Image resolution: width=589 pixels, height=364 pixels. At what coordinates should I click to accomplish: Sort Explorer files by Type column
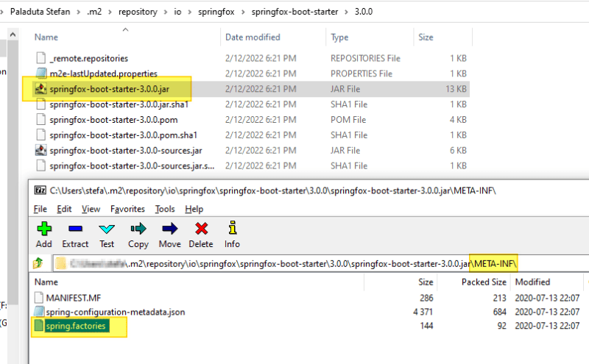coord(339,38)
